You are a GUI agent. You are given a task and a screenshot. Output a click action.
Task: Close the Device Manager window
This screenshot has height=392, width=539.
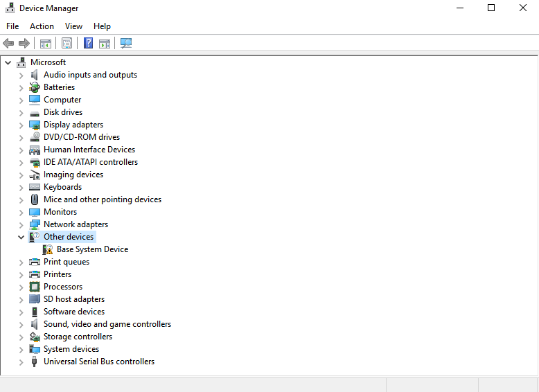pos(523,8)
